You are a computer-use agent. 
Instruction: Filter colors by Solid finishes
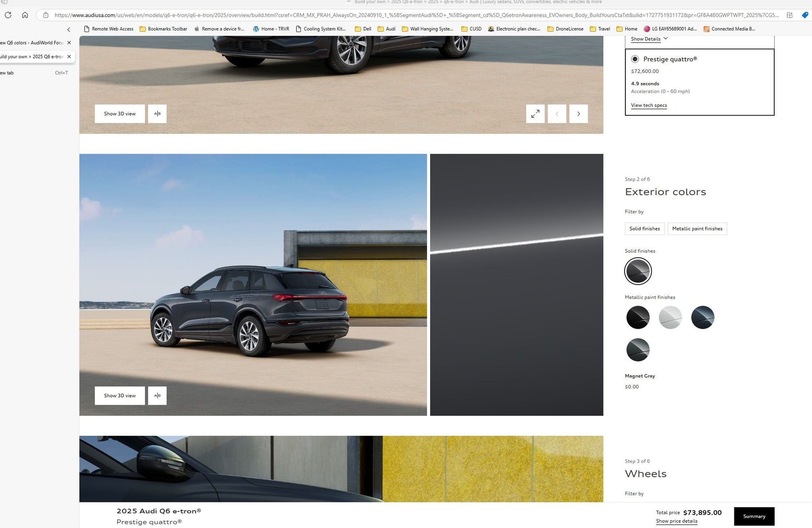pyautogui.click(x=644, y=228)
